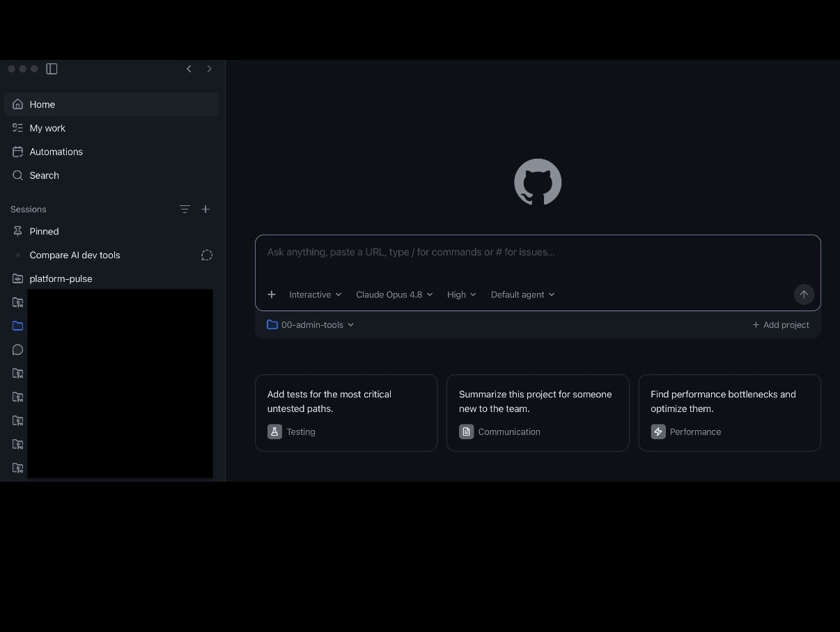Go forward with the right chevron
The image size is (840, 632).
coord(209,69)
